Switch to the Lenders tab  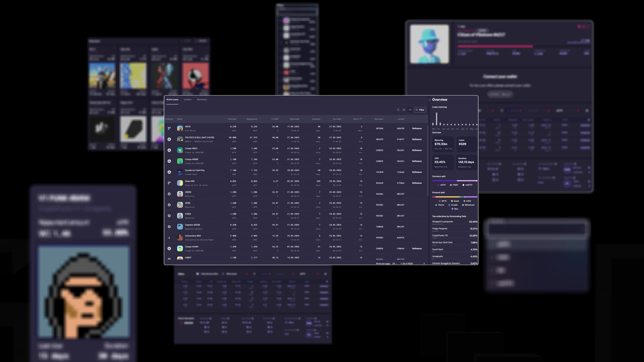click(187, 100)
